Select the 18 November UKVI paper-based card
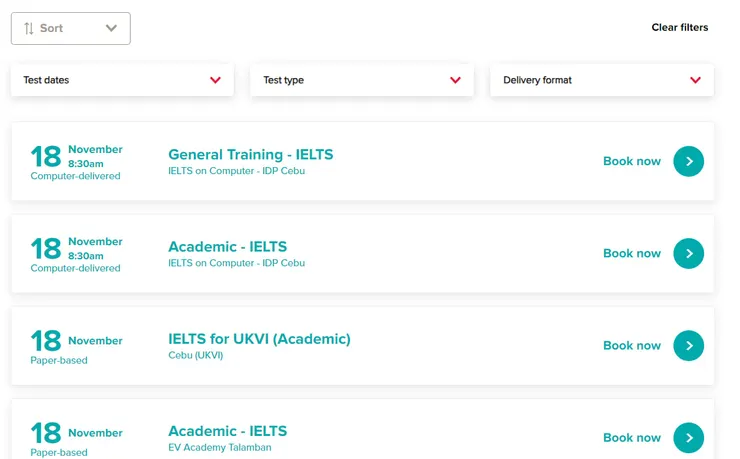 (362, 346)
